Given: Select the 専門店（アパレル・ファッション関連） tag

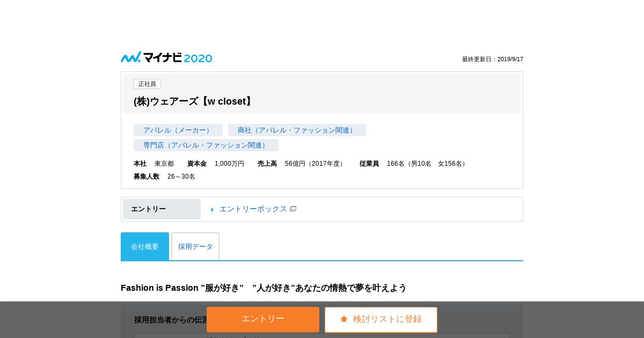Looking at the screenshot, I should (206, 145).
